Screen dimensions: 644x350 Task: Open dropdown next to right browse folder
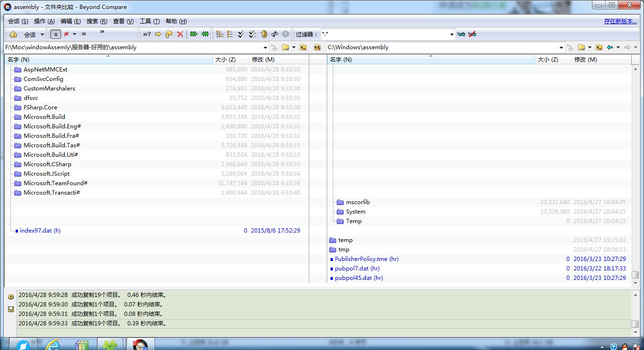pyautogui.click(x=590, y=47)
